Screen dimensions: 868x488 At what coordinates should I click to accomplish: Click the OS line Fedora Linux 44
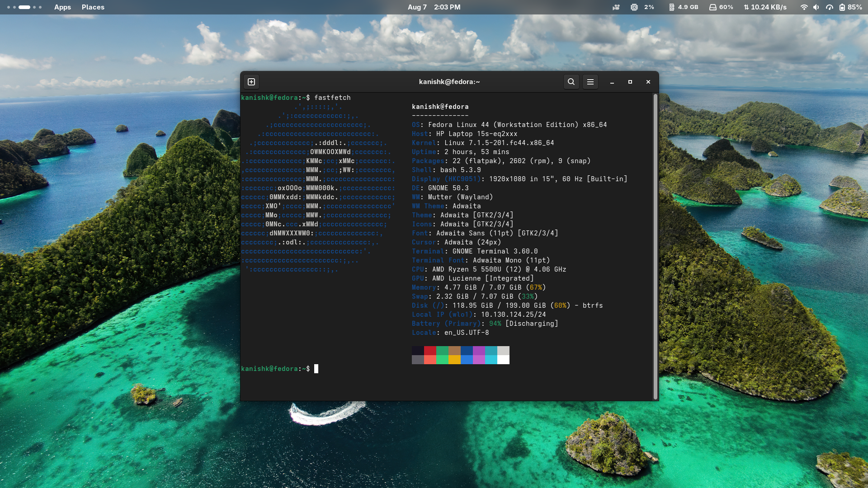(509, 125)
